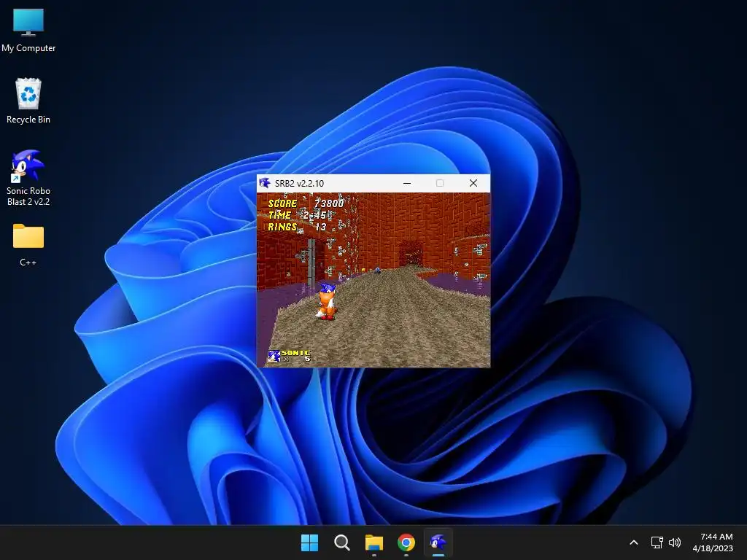
Task: Open the volume control tray icon
Action: (x=675, y=542)
